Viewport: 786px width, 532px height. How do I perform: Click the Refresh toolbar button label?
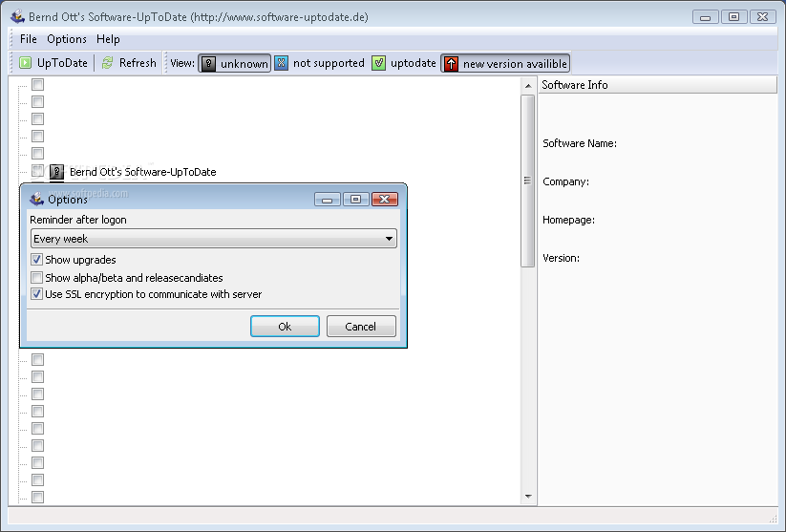[138, 63]
